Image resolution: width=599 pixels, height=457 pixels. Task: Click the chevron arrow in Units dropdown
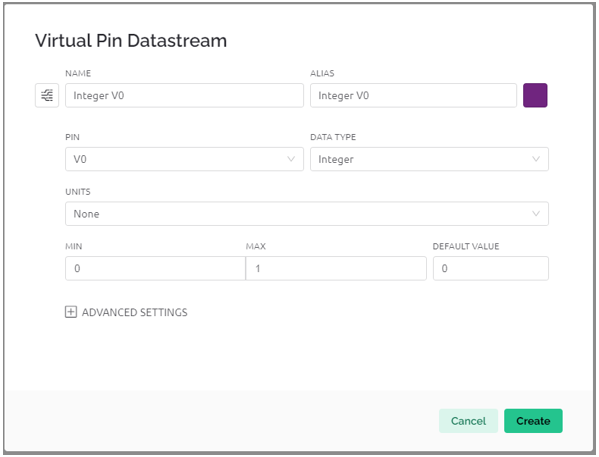(x=536, y=214)
